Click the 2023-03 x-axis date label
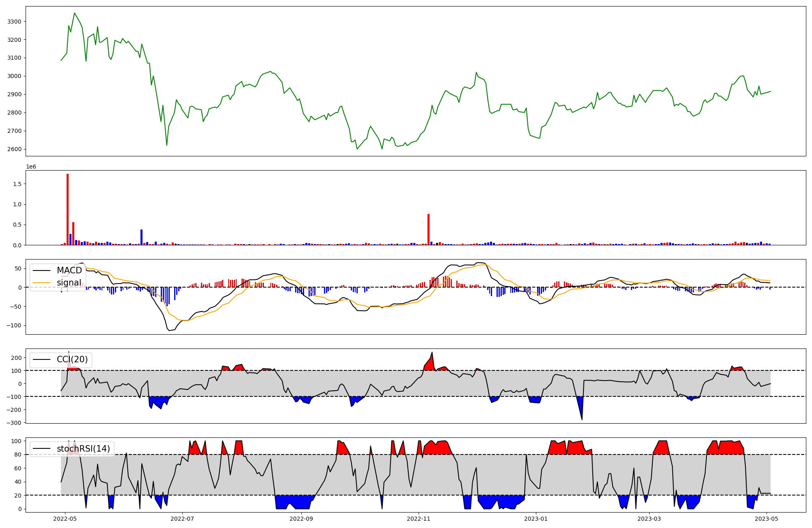Image resolution: width=812 pixels, height=528 pixels. (x=649, y=519)
